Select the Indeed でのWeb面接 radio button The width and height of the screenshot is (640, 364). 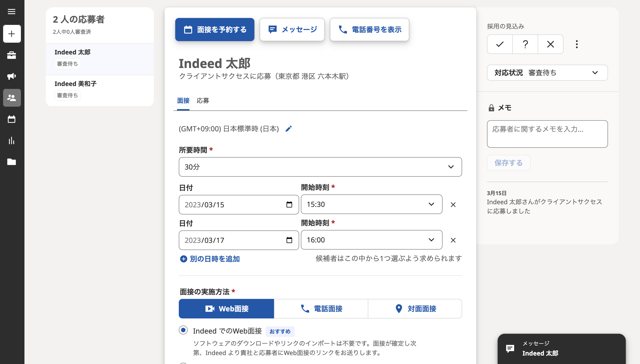click(183, 330)
